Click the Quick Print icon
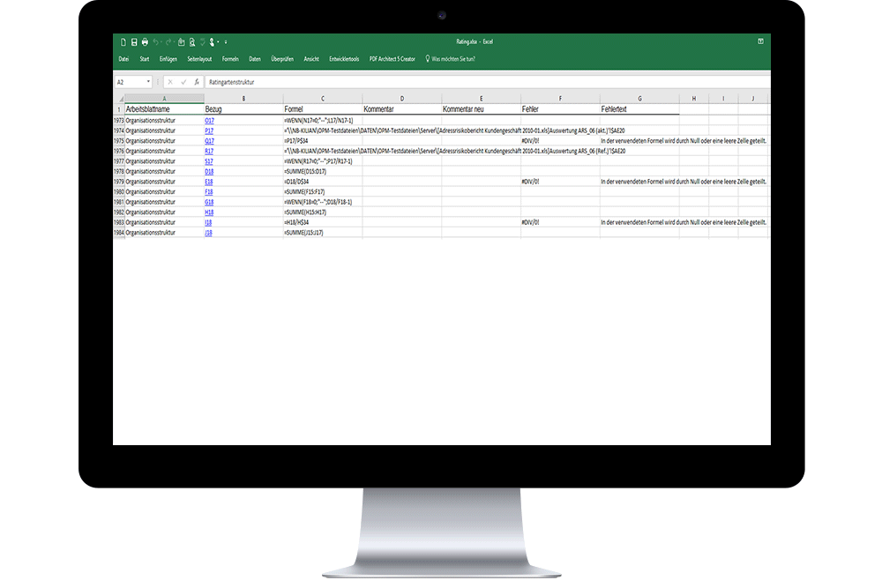The width and height of the screenshot is (882, 588). 145,42
